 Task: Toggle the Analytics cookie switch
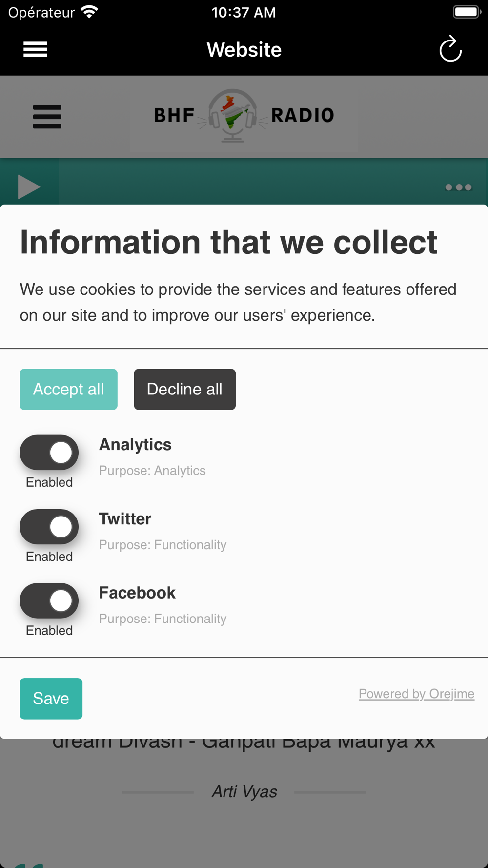pos(49,453)
